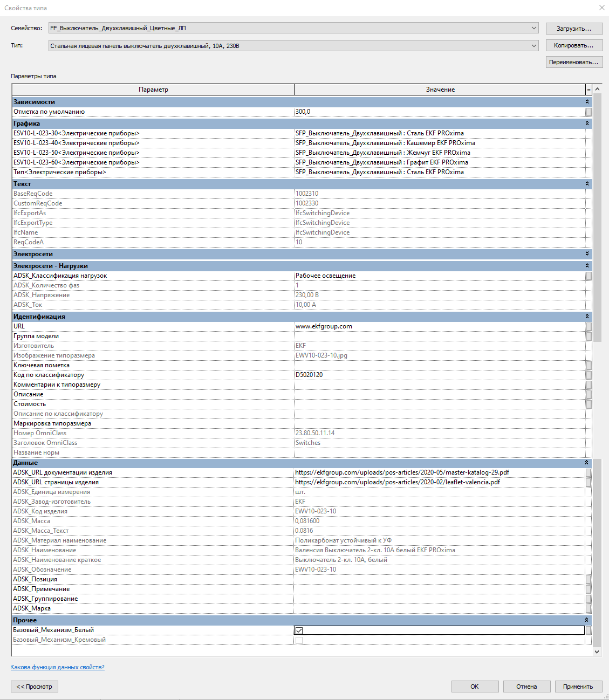Select the Графит EKF PROxima value
The image size is (609, 700).
[440, 162]
